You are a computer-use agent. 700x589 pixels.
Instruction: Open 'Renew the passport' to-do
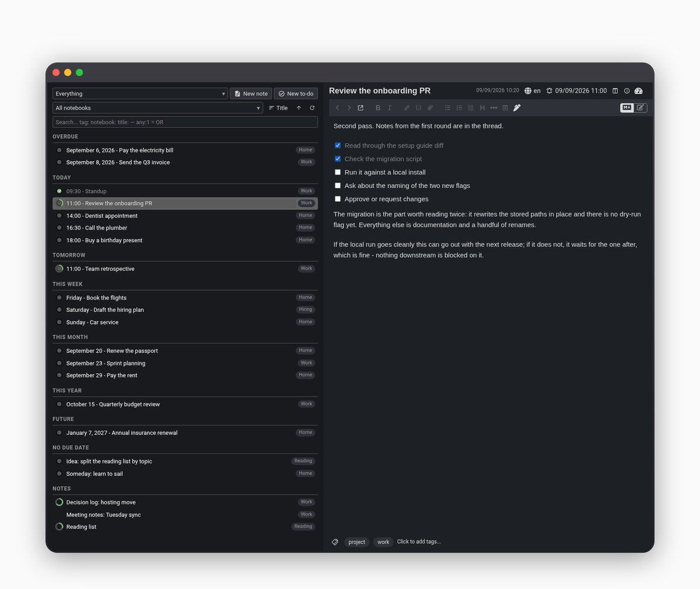[x=185, y=351]
